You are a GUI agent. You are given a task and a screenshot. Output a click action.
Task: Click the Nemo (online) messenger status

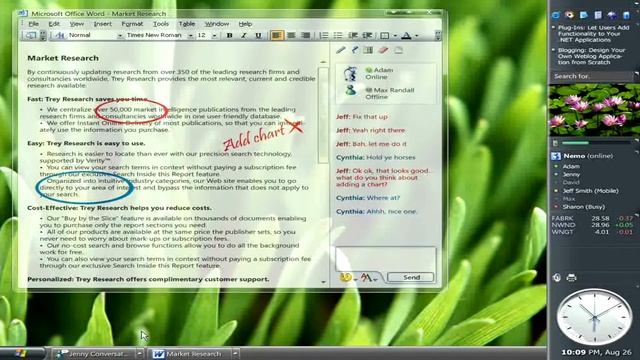click(588, 156)
